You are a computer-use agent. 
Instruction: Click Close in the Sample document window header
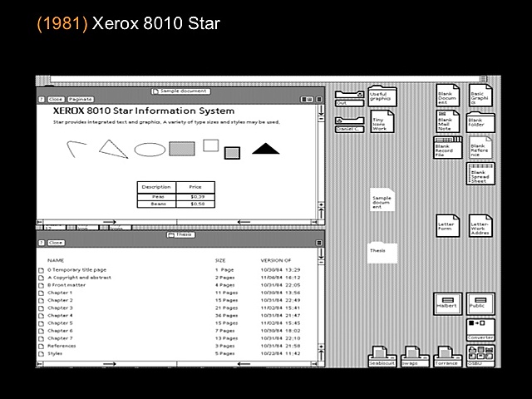[56, 100]
